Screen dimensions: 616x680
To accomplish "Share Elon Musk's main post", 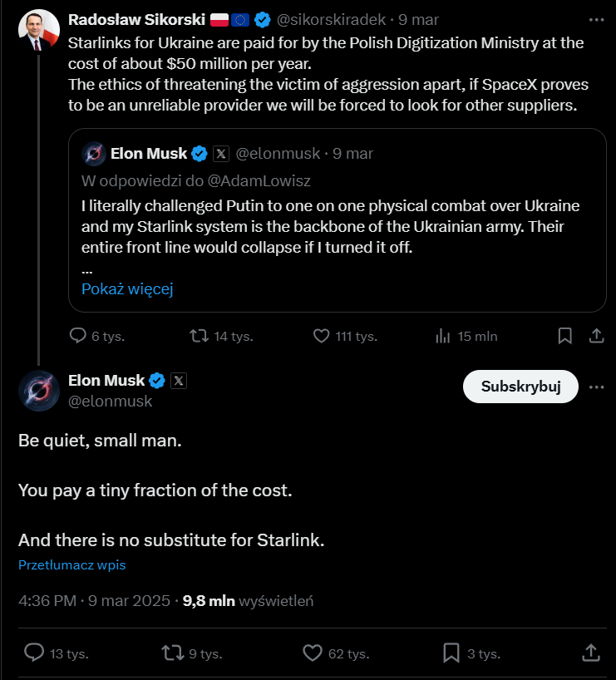I will pyautogui.click(x=590, y=653).
